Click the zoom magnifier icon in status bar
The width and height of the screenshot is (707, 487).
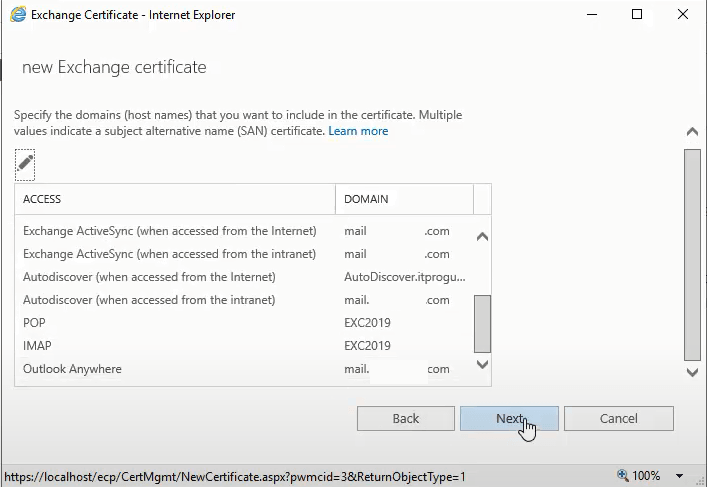[x=623, y=475]
